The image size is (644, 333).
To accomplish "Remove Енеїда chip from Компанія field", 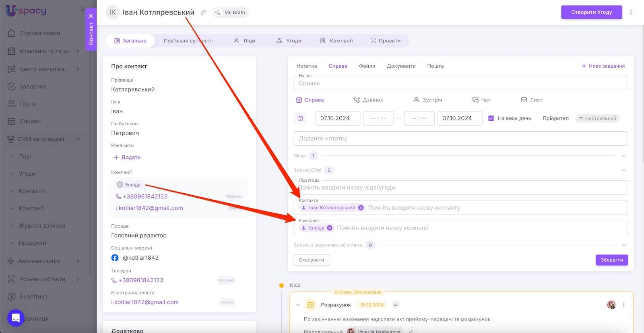I will coord(330,228).
